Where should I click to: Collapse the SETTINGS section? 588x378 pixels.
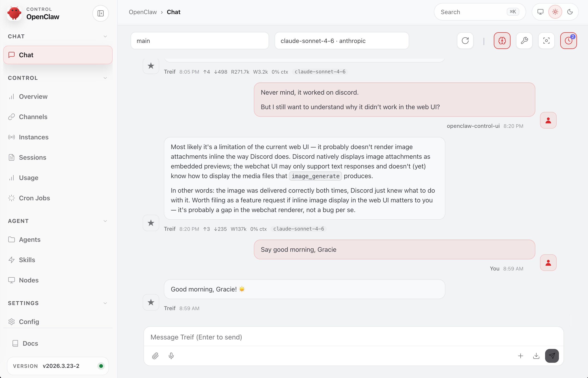[x=105, y=303]
